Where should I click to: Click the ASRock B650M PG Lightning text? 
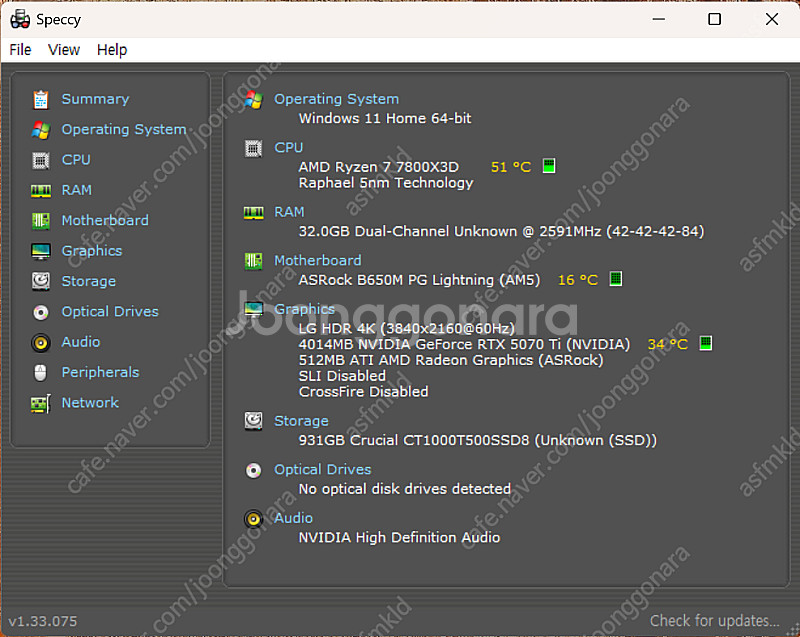pyautogui.click(x=419, y=280)
